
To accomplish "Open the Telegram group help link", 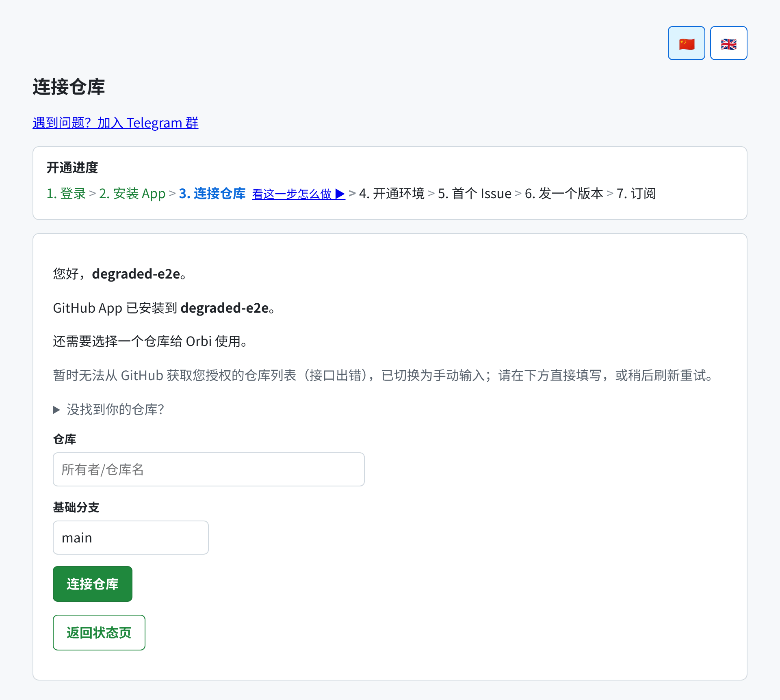I will point(115,123).
